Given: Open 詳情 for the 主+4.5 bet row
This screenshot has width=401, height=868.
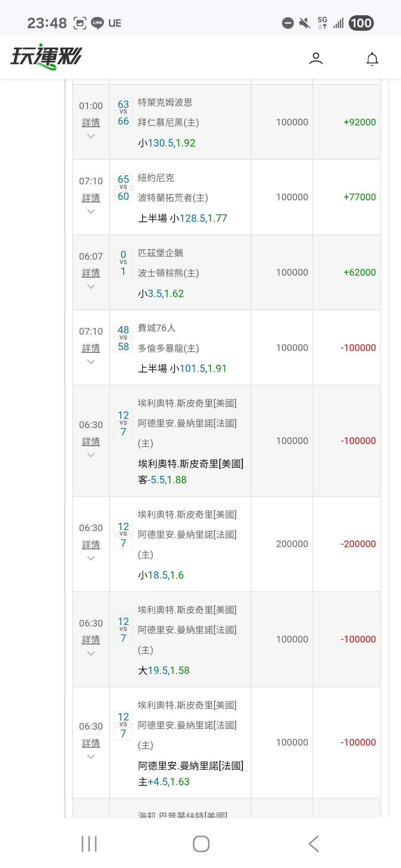Looking at the screenshot, I should pyautogui.click(x=91, y=743).
